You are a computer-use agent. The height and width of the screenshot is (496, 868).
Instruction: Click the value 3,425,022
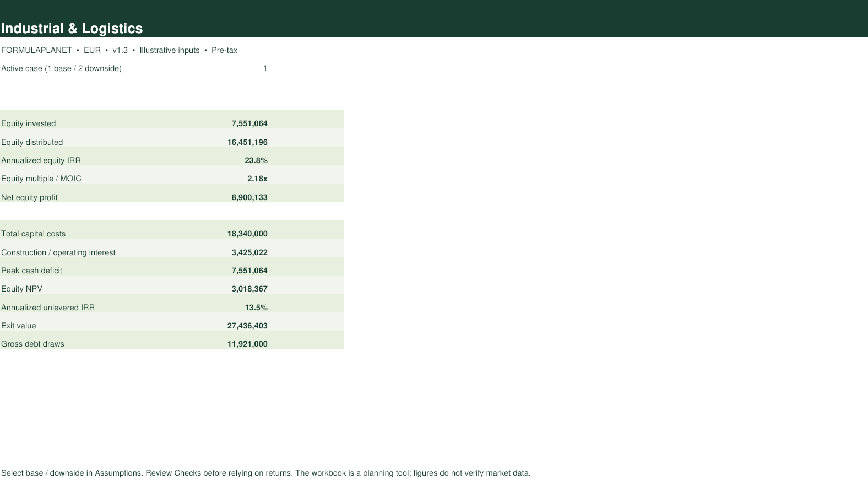tap(249, 252)
